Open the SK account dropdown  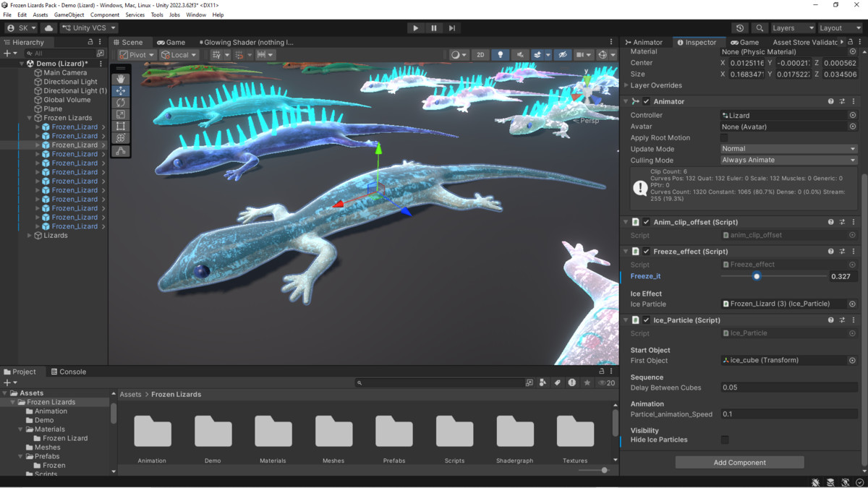pyautogui.click(x=21, y=28)
